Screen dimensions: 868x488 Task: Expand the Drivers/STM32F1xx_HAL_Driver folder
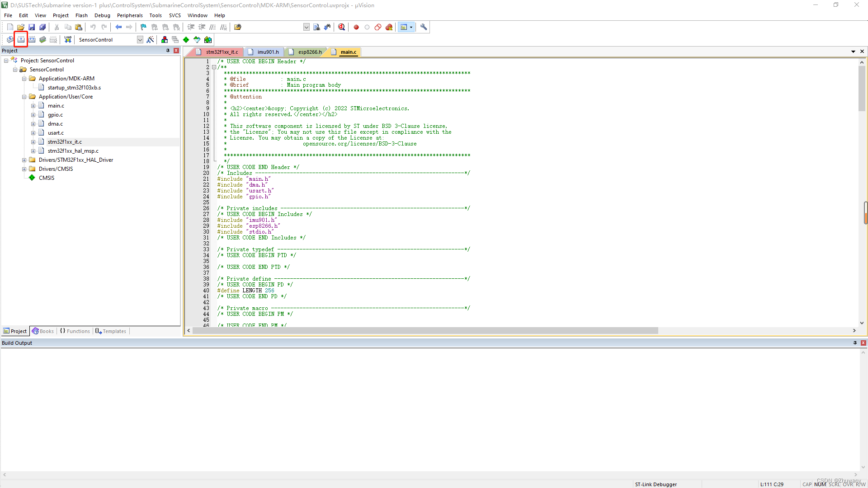point(24,160)
